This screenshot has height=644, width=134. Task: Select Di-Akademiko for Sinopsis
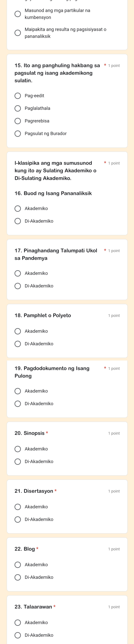pyautogui.click(x=18, y=461)
